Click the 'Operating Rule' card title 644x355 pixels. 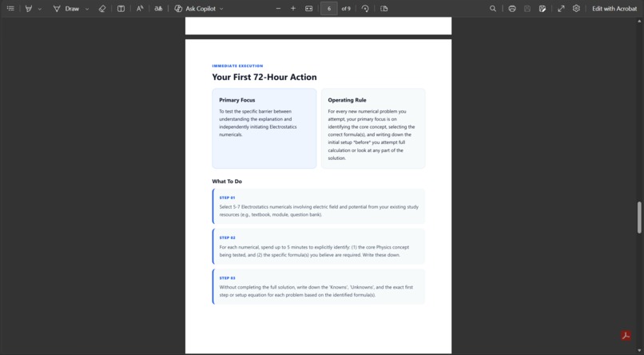(347, 100)
